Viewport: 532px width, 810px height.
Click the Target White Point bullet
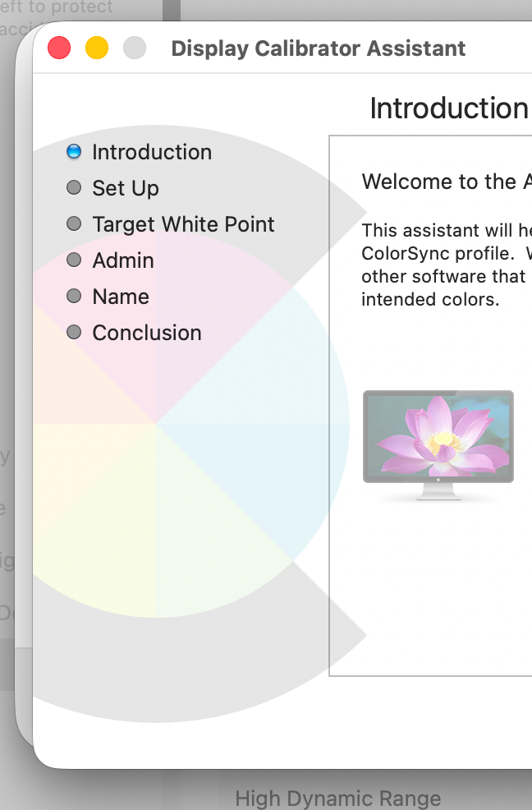tap(74, 223)
